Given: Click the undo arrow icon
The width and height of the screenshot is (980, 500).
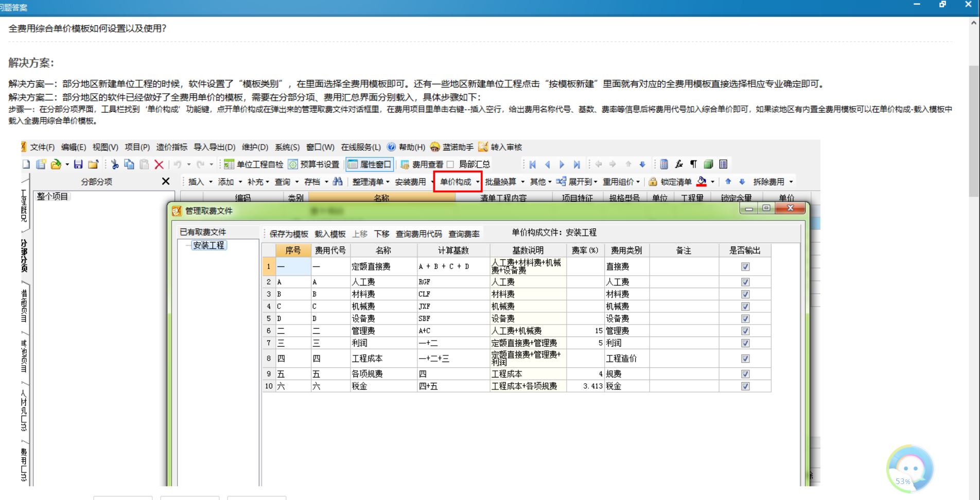Looking at the screenshot, I should 177,164.
